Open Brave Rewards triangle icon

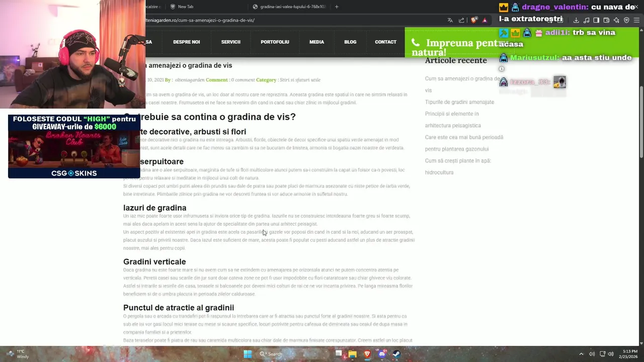[x=485, y=20]
